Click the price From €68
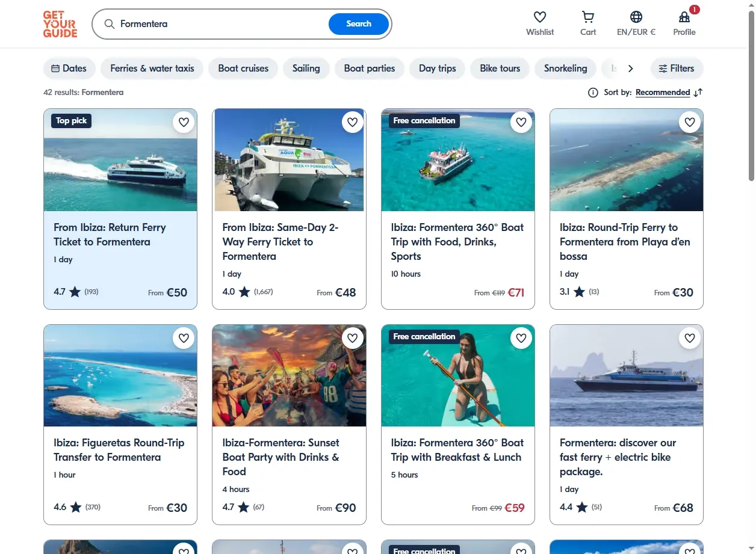Image resolution: width=756 pixels, height=554 pixels. click(674, 508)
